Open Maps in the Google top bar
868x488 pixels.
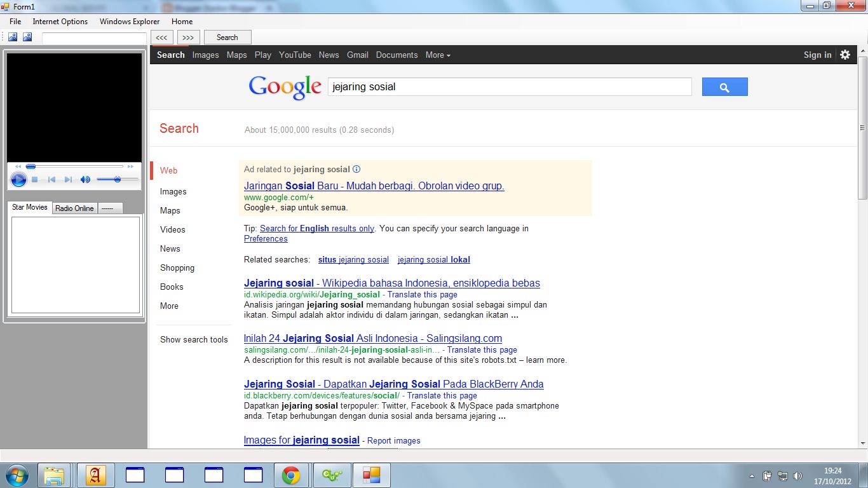click(236, 55)
